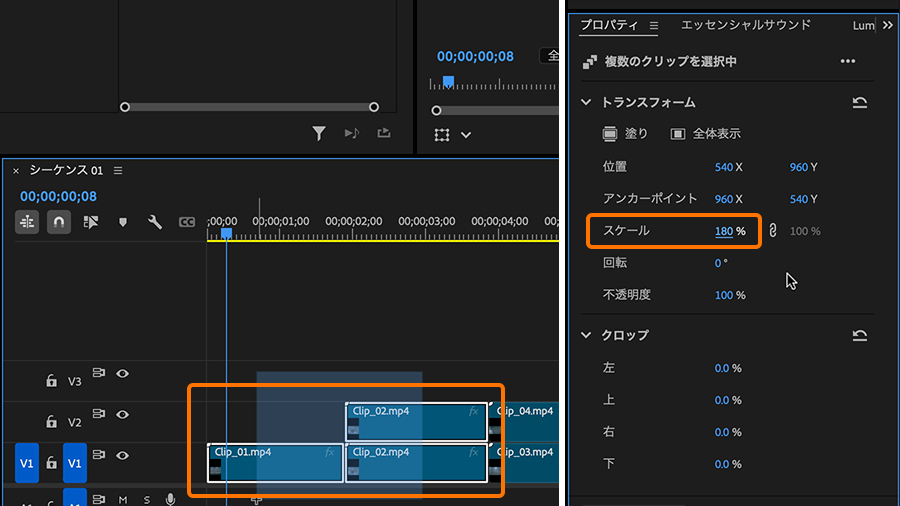Click voice-over record microphone icon
The image size is (900, 506).
[170, 500]
